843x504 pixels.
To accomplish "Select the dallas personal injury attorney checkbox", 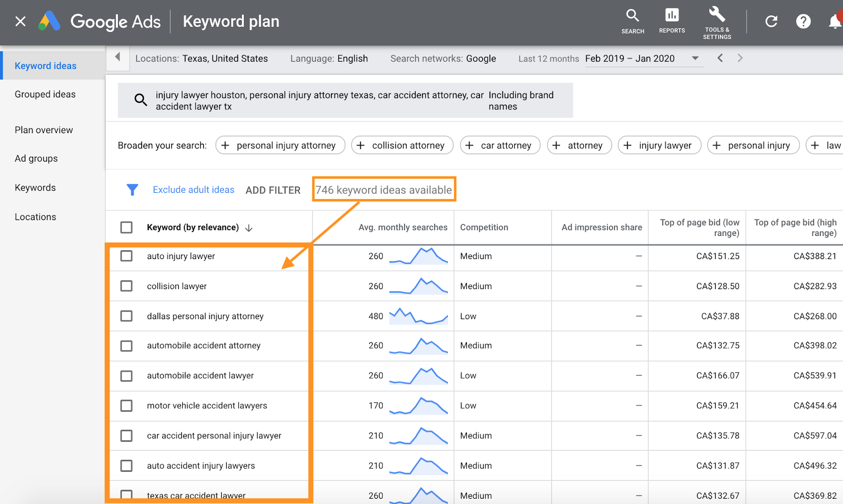I will [126, 316].
